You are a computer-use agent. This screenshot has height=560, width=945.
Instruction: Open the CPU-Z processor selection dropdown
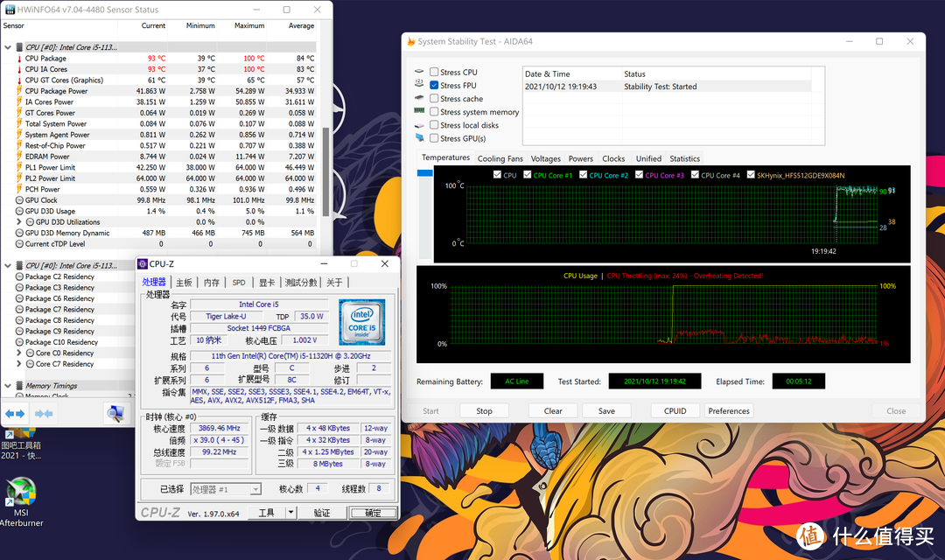pyautogui.click(x=255, y=489)
